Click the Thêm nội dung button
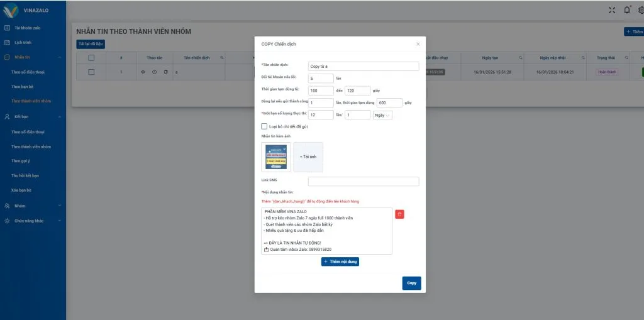Viewport: 644px width, 320px height. [x=340, y=261]
